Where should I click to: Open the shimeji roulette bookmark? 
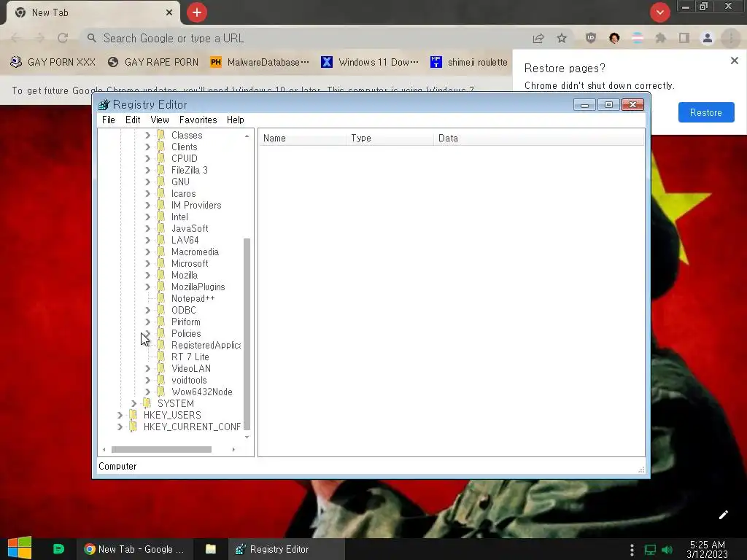[469, 62]
